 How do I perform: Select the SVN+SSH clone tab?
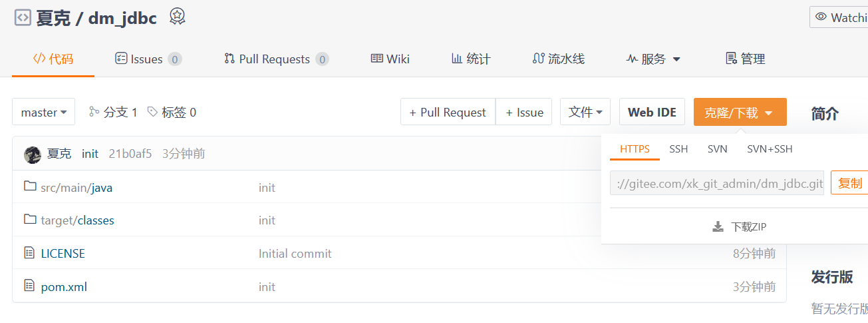point(770,149)
